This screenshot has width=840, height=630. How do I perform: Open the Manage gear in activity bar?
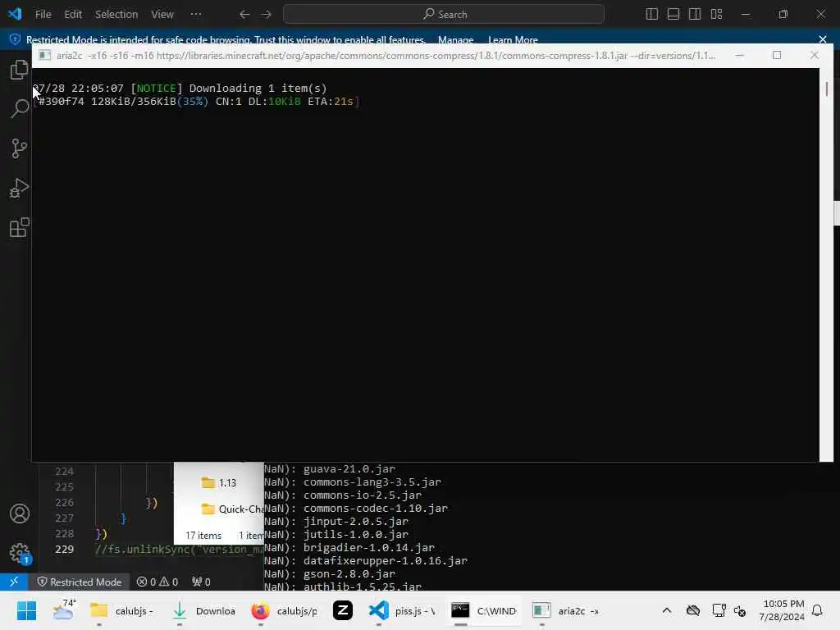pyautogui.click(x=20, y=553)
